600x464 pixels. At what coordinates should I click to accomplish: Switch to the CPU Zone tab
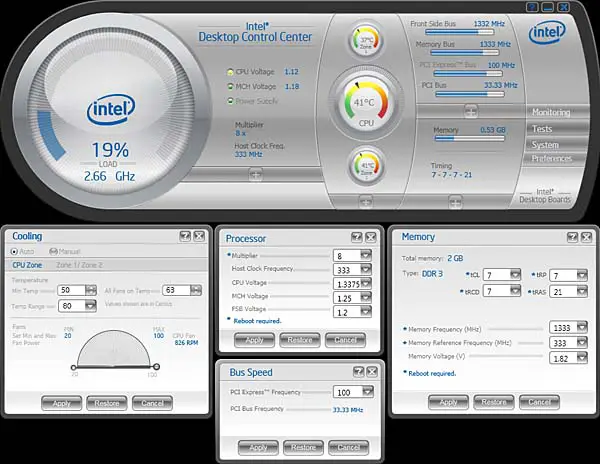point(27,265)
